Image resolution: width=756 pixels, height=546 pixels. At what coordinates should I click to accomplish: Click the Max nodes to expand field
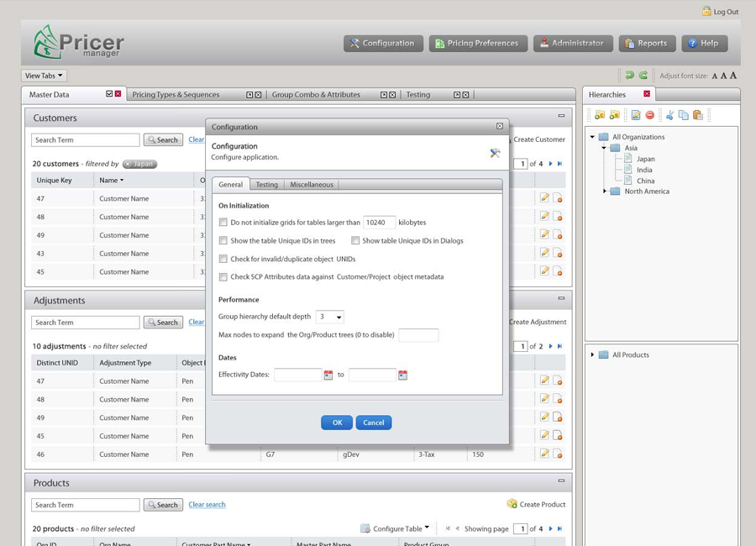click(x=417, y=335)
